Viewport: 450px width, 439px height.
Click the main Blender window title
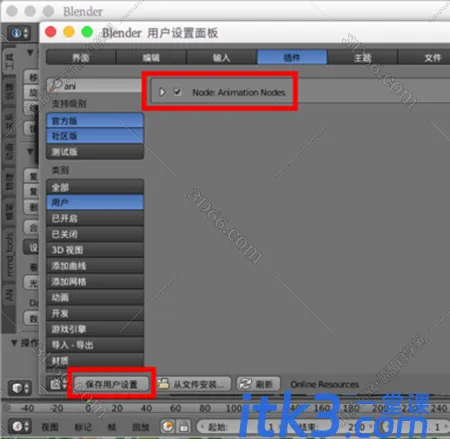click(83, 11)
